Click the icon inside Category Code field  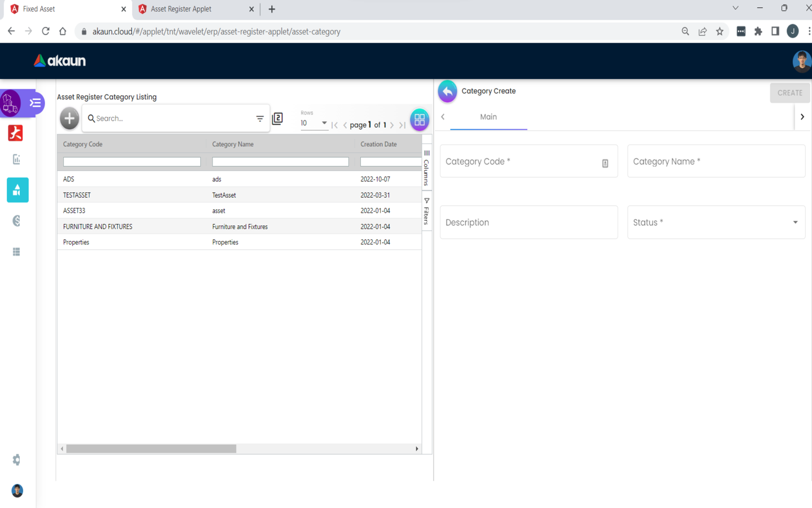[x=605, y=163]
